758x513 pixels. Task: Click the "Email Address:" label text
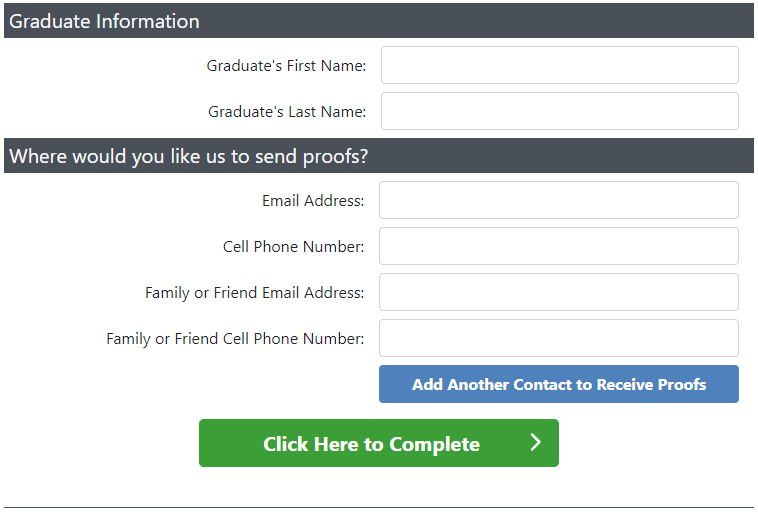tap(313, 201)
